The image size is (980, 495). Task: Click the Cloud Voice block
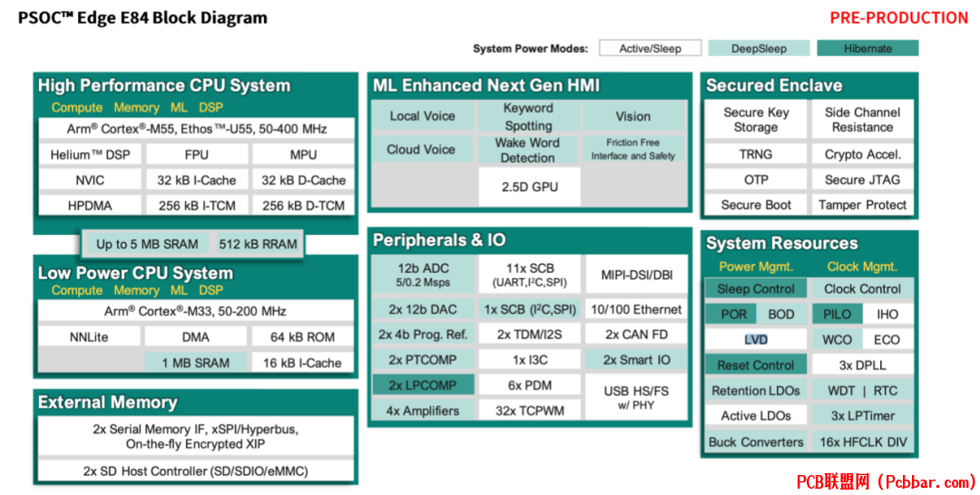coord(423,150)
